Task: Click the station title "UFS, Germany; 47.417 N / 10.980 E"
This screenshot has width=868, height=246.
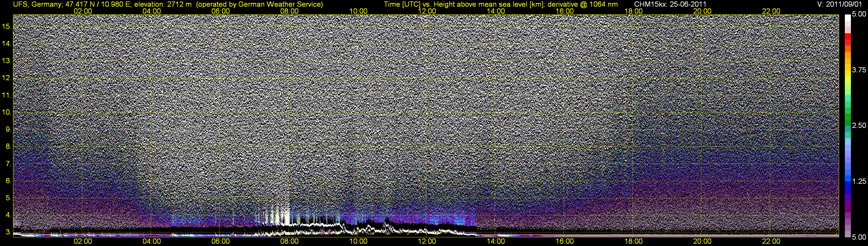Action: tap(72, 4)
